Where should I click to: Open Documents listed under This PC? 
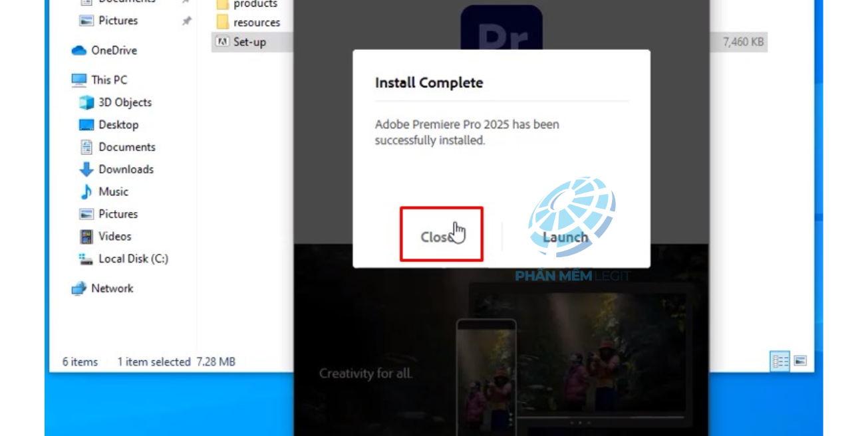[126, 147]
